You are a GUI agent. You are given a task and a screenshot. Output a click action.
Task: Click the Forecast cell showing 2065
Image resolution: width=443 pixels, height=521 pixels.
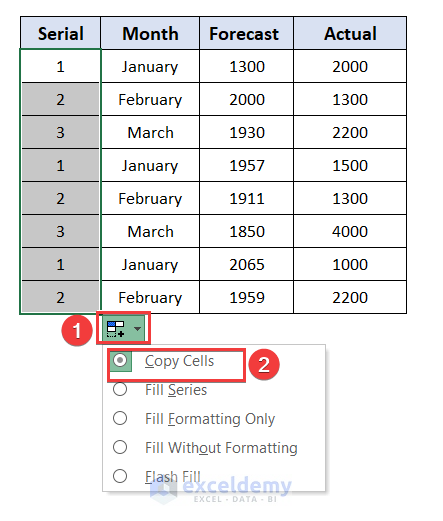[246, 264]
